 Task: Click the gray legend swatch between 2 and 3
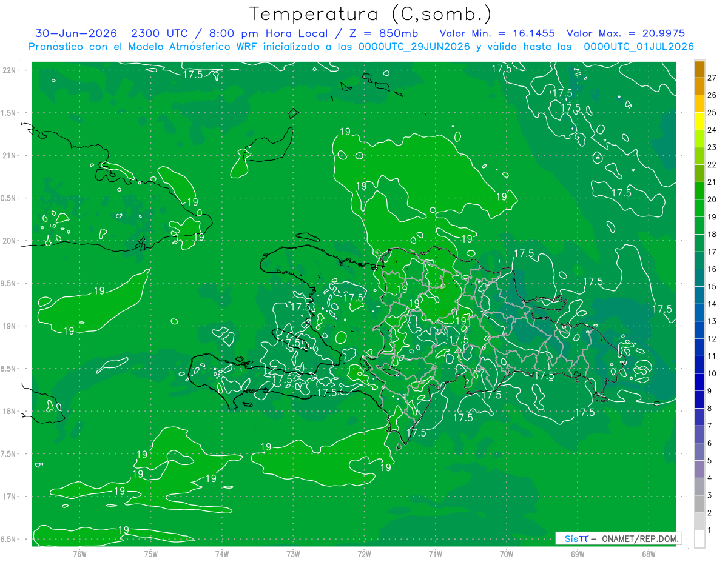(x=699, y=504)
